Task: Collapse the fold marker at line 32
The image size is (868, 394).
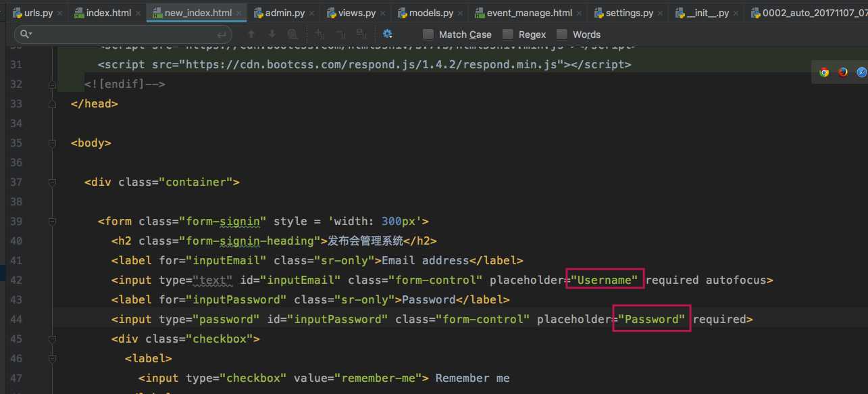Action: coord(52,84)
